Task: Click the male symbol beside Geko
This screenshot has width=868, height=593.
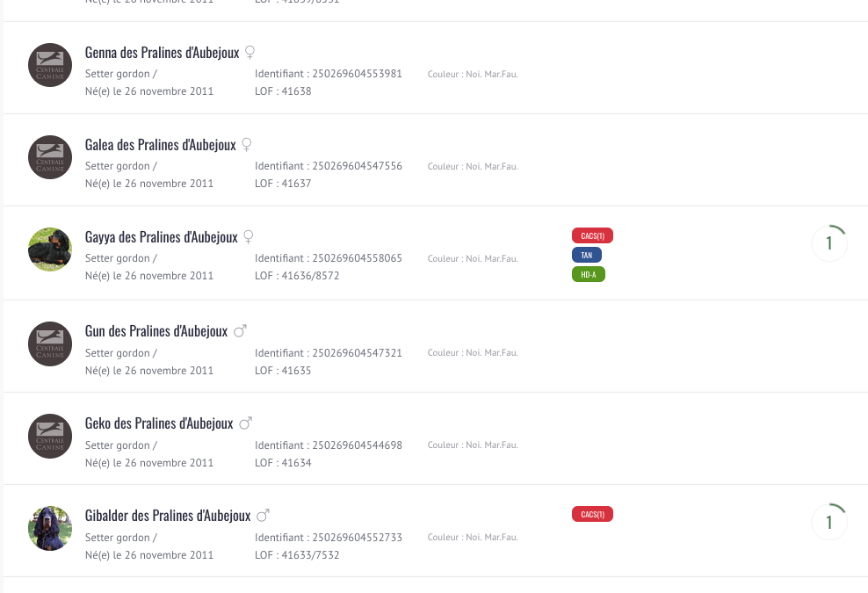Action: [x=246, y=423]
